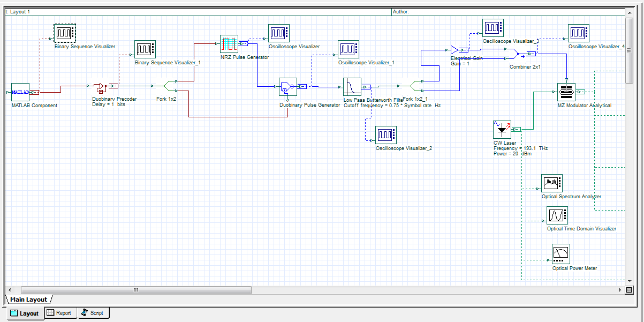Viewport: 644px width, 322px height.
Task: Click the Optical Spectrum Analyzer icon
Action: 552,183
